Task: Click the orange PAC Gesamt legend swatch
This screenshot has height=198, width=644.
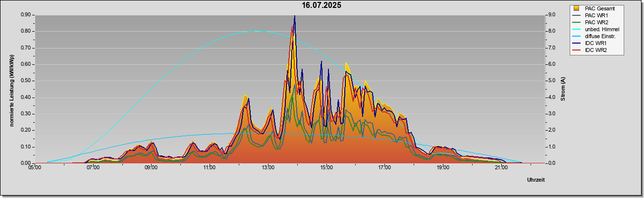Action: (x=577, y=8)
